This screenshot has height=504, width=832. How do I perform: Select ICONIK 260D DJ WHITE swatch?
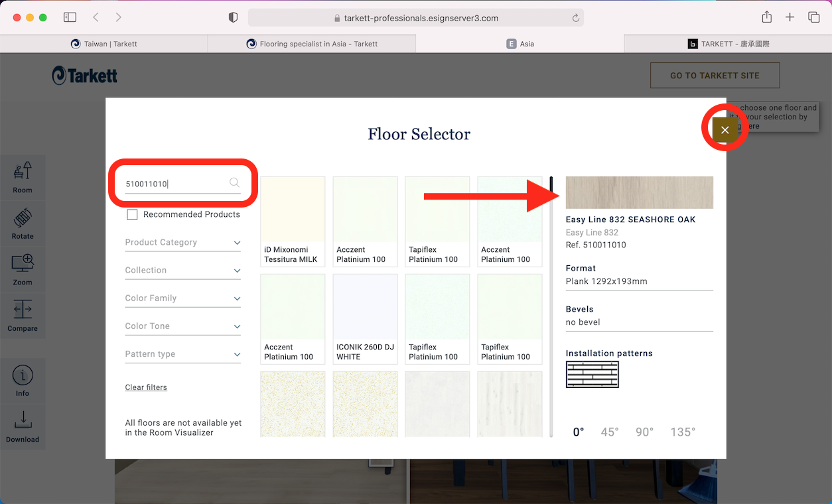point(365,319)
